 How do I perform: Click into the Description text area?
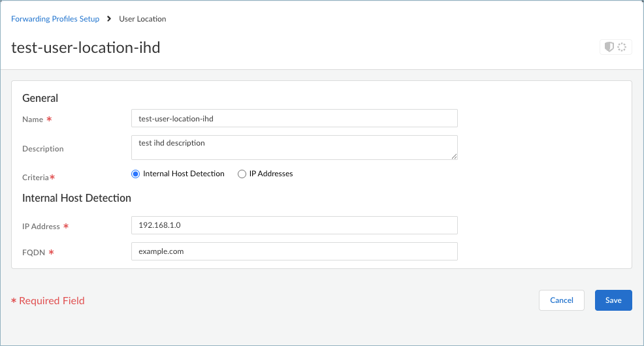point(294,147)
